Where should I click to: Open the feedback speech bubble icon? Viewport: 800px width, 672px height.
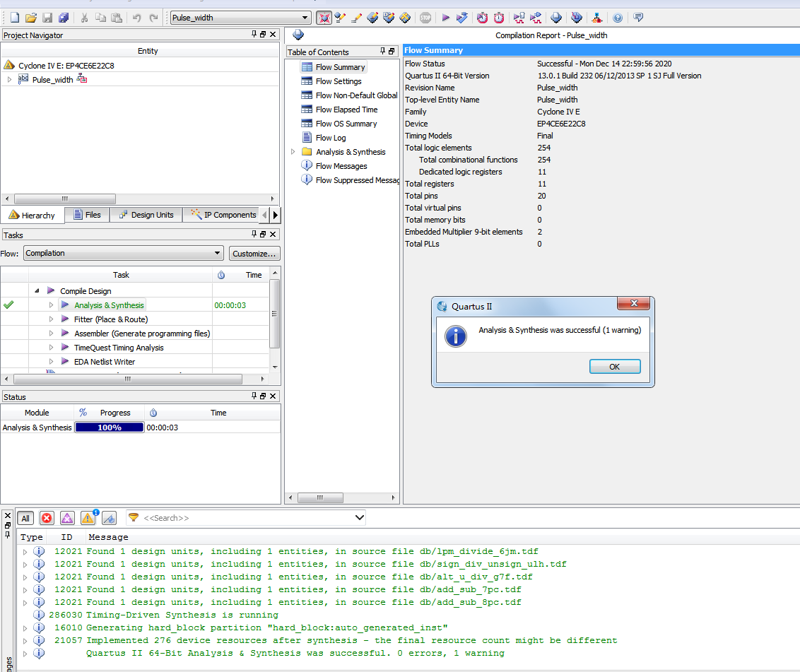tap(637, 18)
